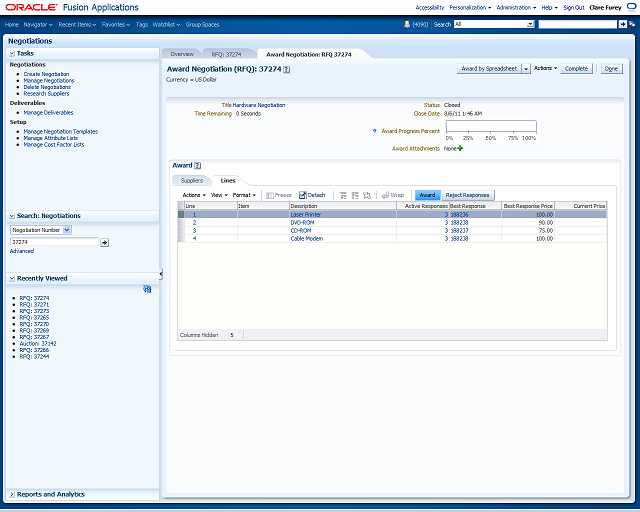The width and height of the screenshot is (640, 512).
Task: Open best response 188237 for CD-ROM
Action: click(459, 231)
